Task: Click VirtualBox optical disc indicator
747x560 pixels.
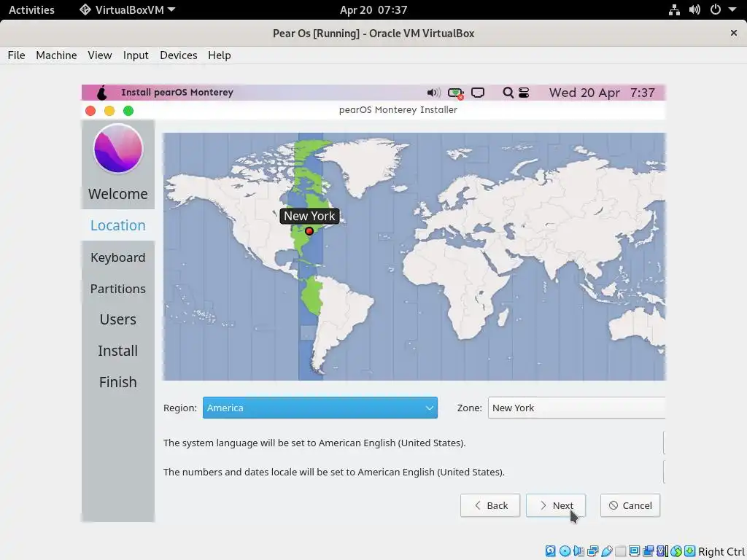Action: pyautogui.click(x=565, y=551)
